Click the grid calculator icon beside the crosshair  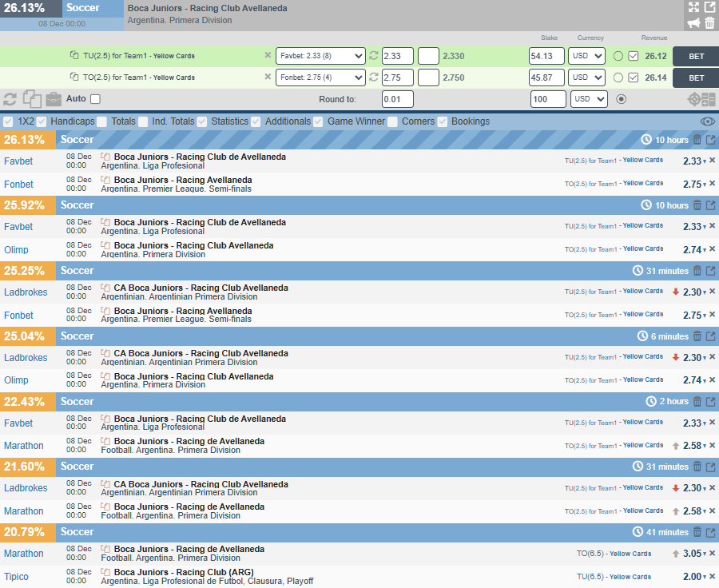709,100
